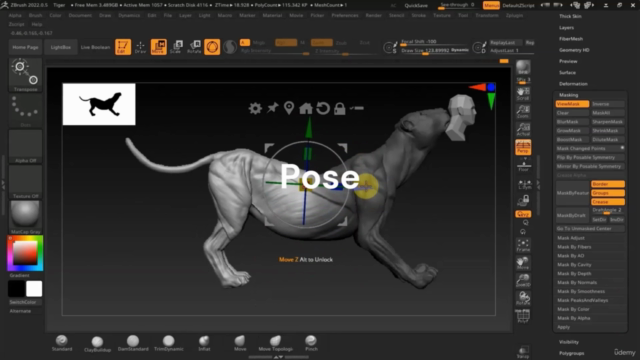Viewport: 640px width, 360px height.
Task: Open the Transform menu
Action: pyautogui.click(x=487, y=16)
